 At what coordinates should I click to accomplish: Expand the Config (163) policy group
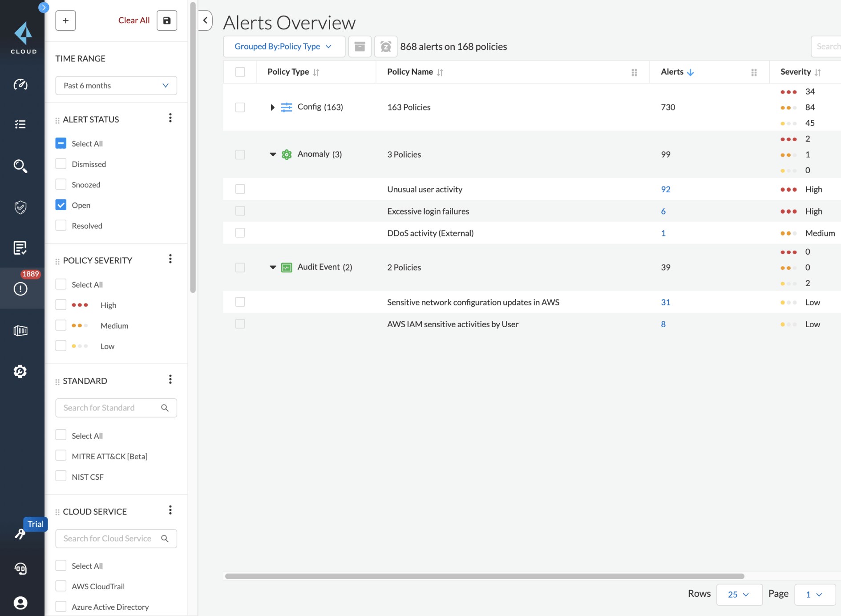272,107
